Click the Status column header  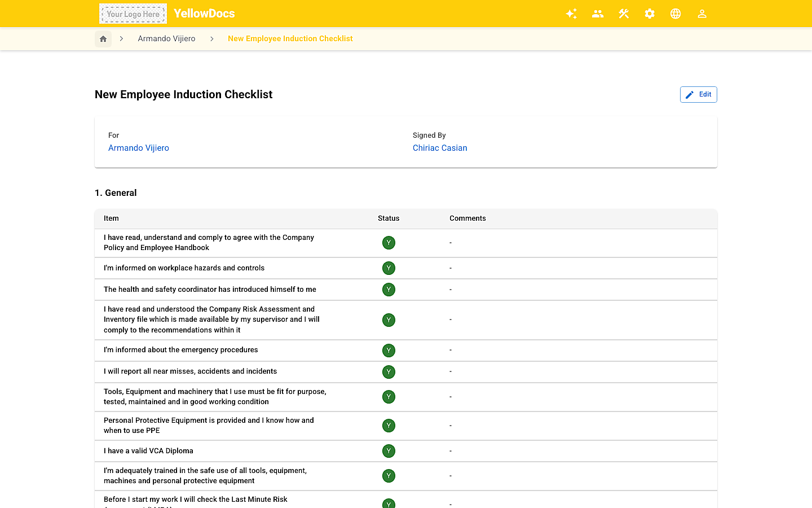click(389, 218)
